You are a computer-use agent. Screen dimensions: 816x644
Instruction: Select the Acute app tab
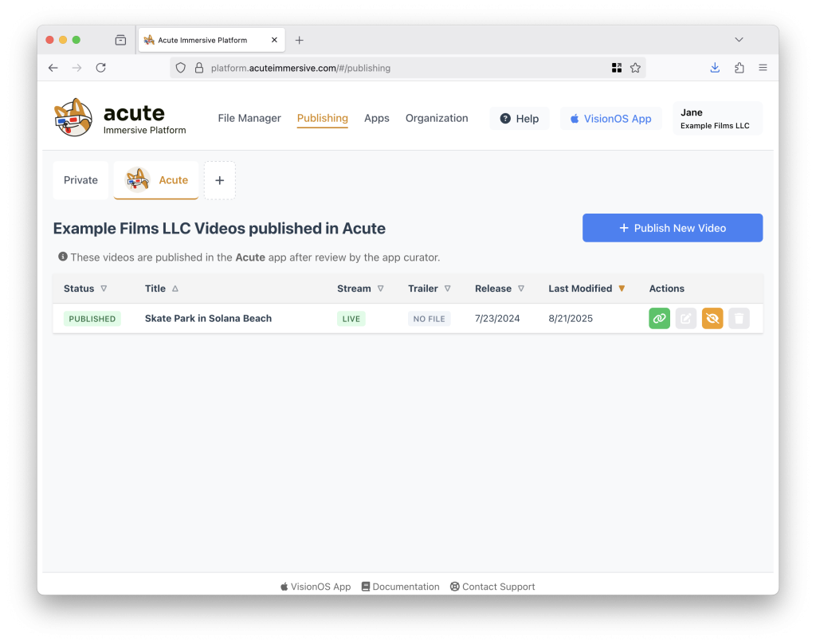tap(156, 180)
